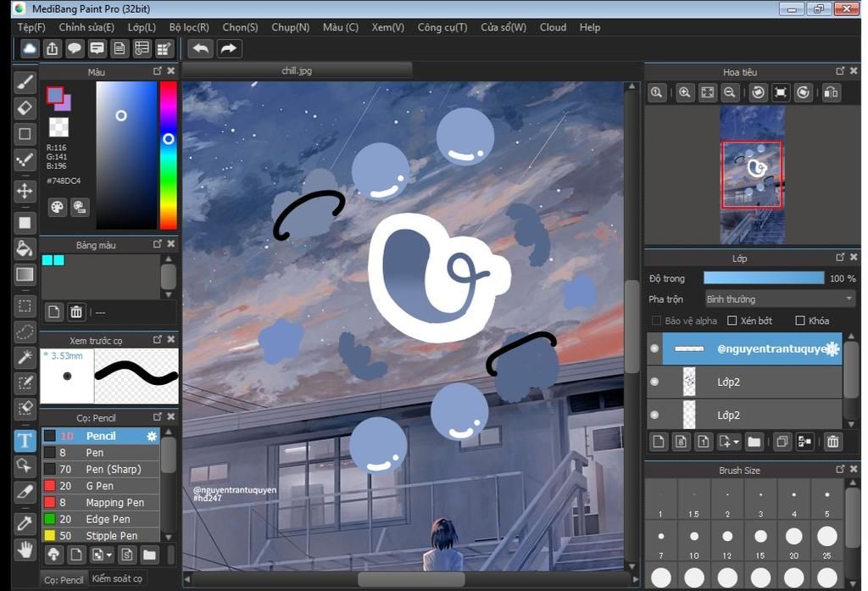Enable the Xén bớt checkbox
This screenshot has width=868, height=591.
pos(732,321)
